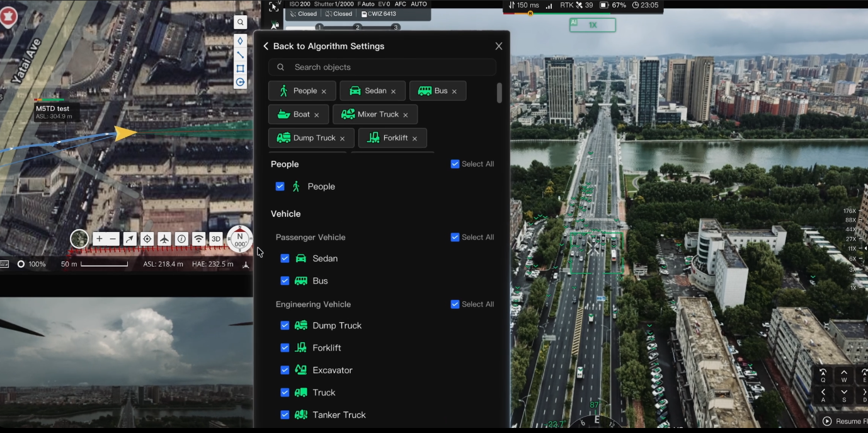Remove the Boat tag from selection
This screenshot has height=433, width=868.
click(317, 115)
